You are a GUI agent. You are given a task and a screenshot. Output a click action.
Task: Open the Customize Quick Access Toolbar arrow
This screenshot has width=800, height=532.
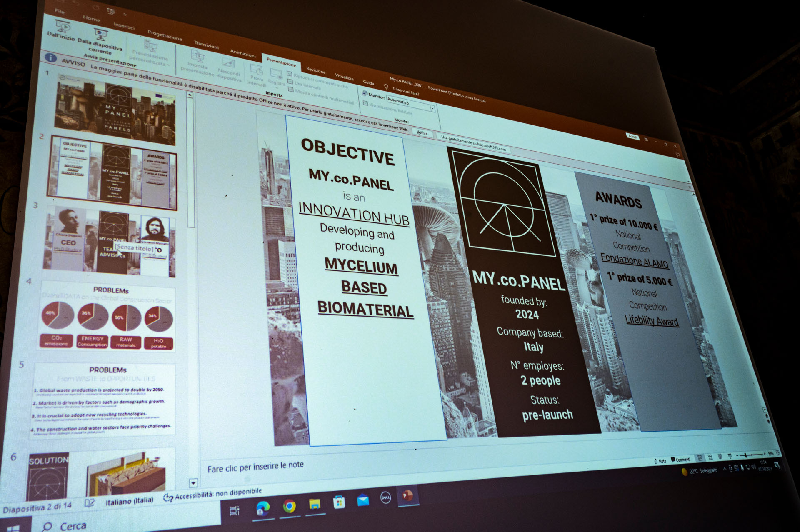click(125, 15)
